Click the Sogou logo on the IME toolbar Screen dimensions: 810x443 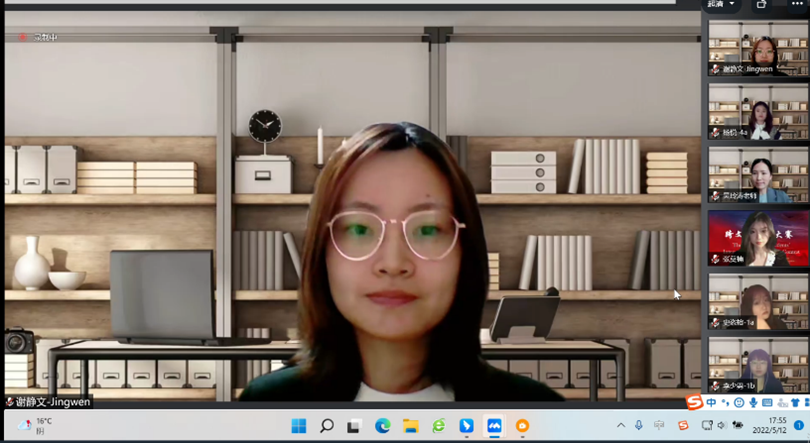695,402
